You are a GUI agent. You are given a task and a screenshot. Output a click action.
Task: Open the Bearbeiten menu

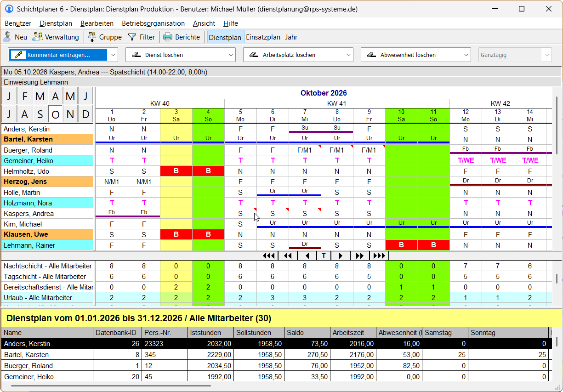click(x=97, y=23)
